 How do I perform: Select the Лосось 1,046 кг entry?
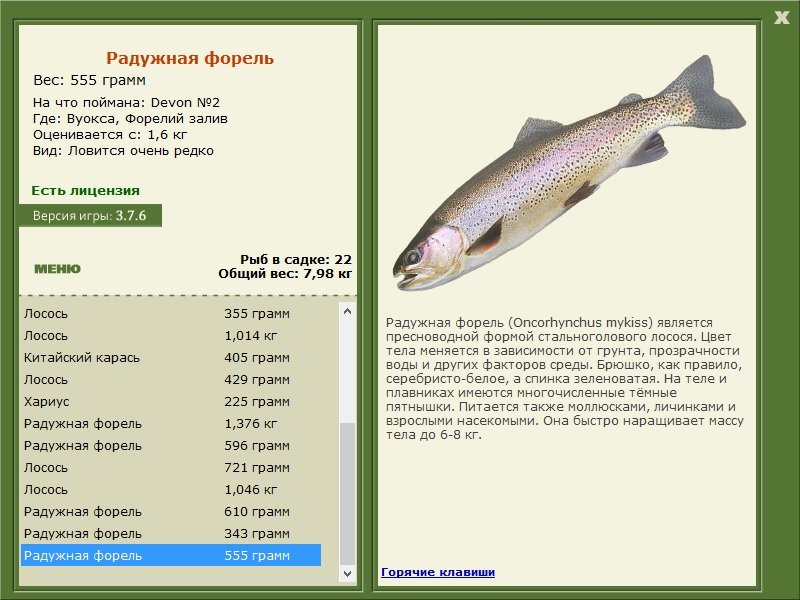pos(171,490)
